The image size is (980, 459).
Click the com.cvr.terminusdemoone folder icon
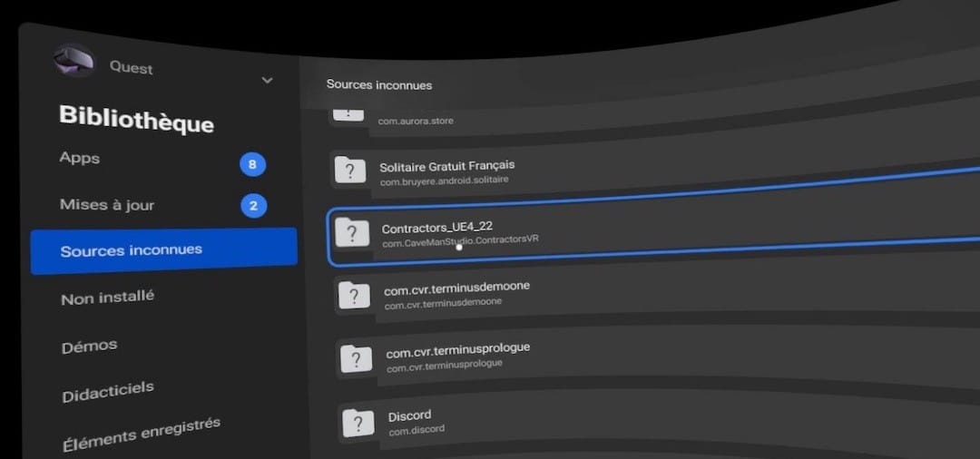355,296
